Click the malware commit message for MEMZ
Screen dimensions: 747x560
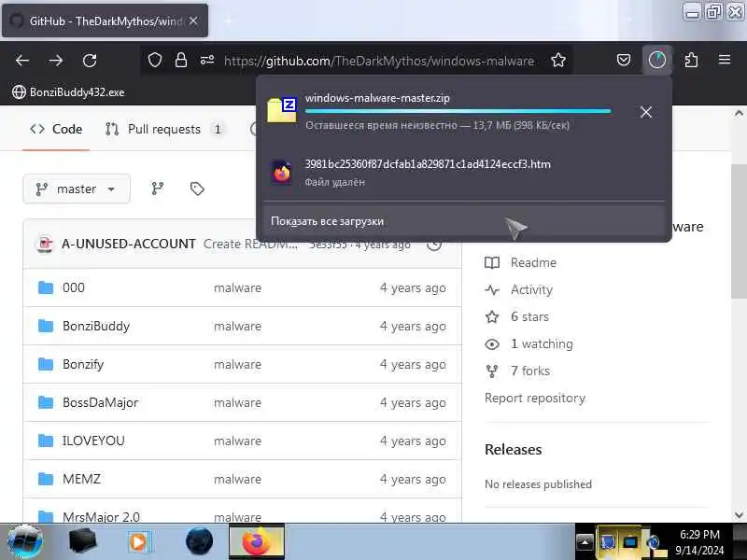237,479
